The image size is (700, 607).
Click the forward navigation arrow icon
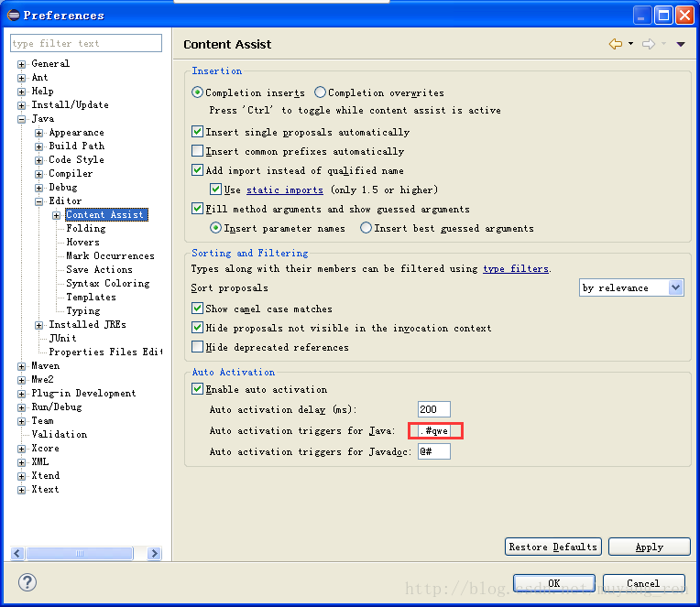648,44
